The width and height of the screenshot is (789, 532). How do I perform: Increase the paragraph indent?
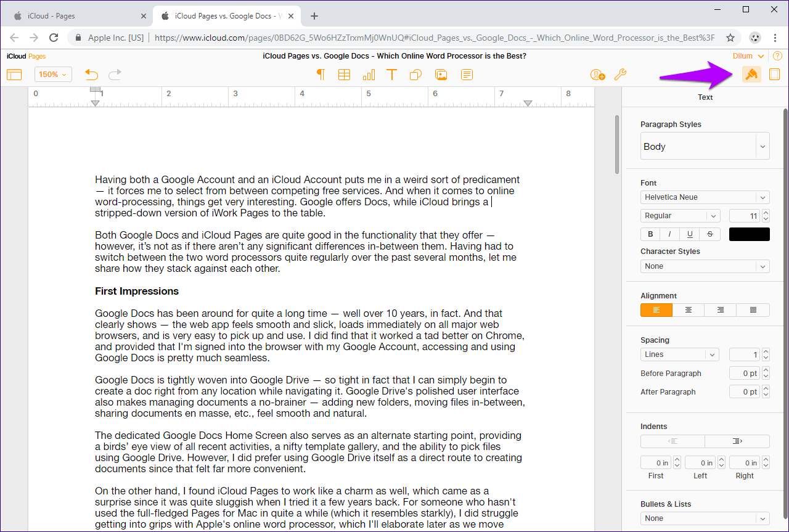tap(737, 441)
